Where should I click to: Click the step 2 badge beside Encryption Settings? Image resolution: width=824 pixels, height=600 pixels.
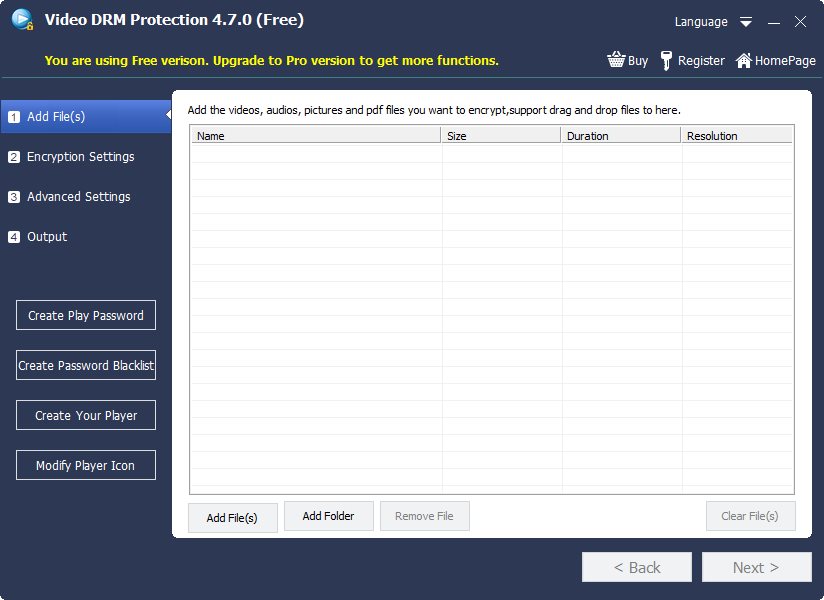14,157
